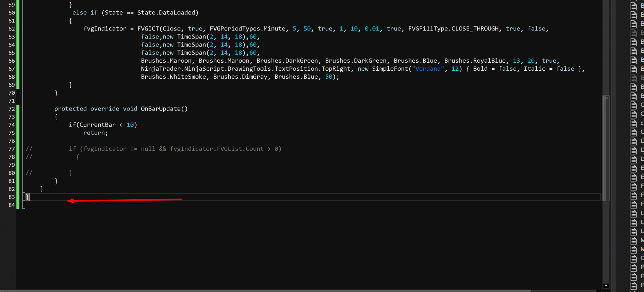Click line number 77 in the gutter
Viewport: 644px width, 292px height.
[12, 149]
